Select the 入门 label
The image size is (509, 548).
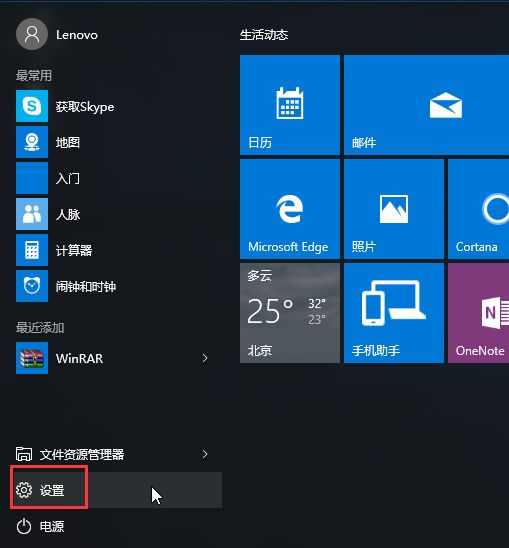(68, 179)
